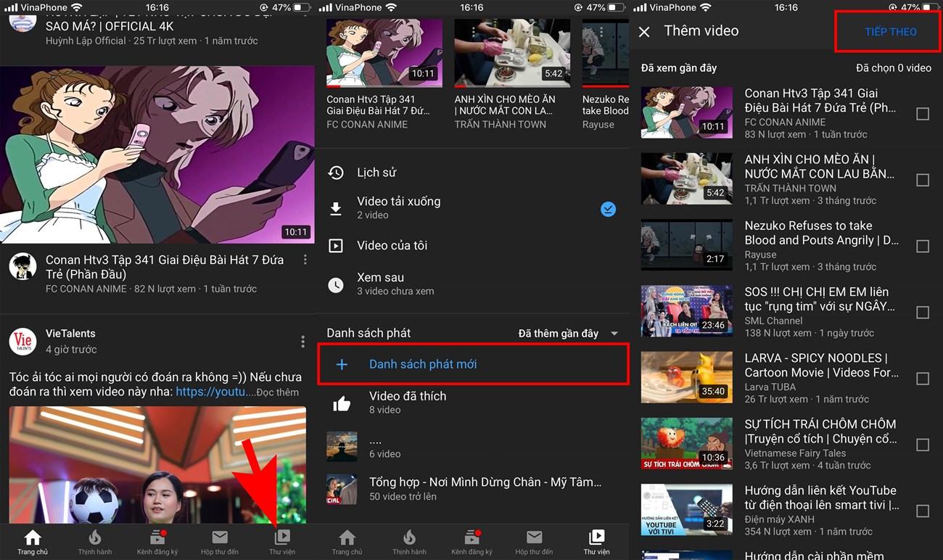
Task: Open Tổng hợp - Nơi Mình Dừng Chân playlist
Action: click(471, 489)
